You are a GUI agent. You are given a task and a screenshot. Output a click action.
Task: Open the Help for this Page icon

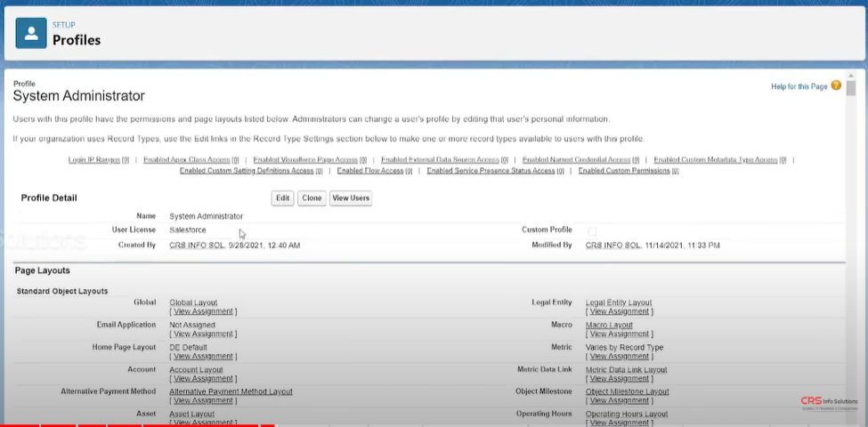pyautogui.click(x=836, y=86)
